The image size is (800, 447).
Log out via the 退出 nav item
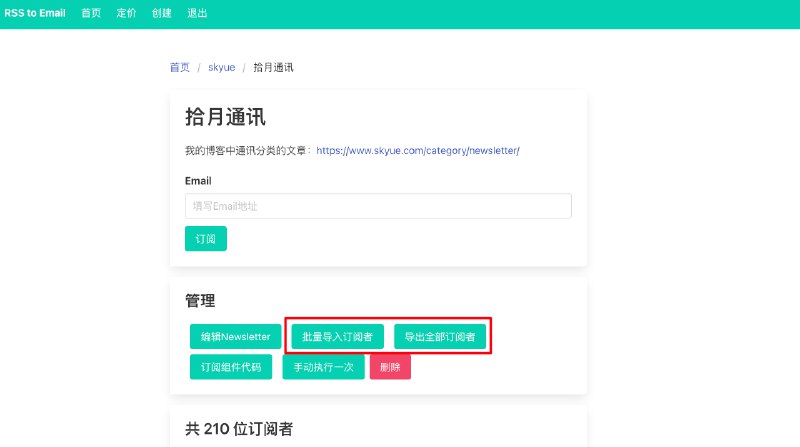click(197, 14)
